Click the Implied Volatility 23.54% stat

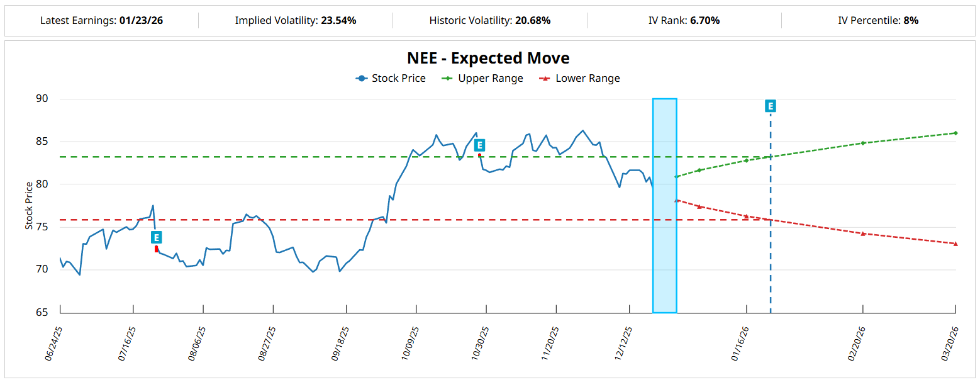coord(296,21)
